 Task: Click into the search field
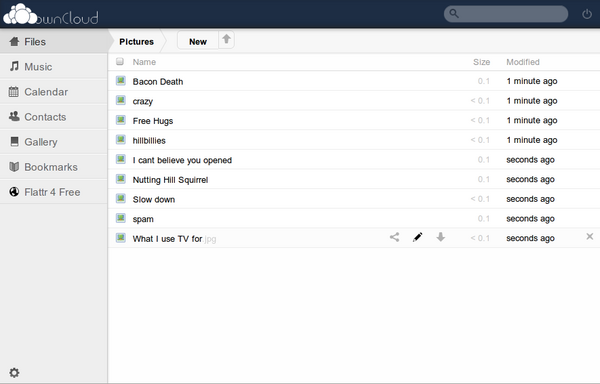pos(506,14)
